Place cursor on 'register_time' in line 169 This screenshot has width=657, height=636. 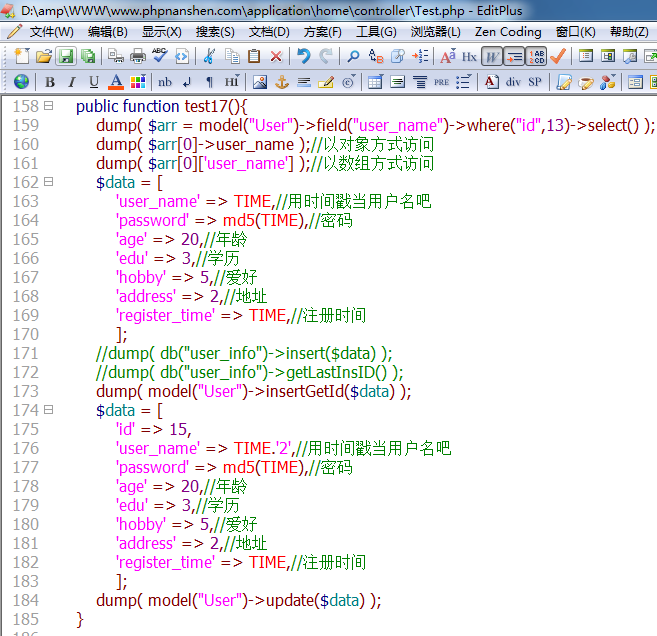[166, 315]
